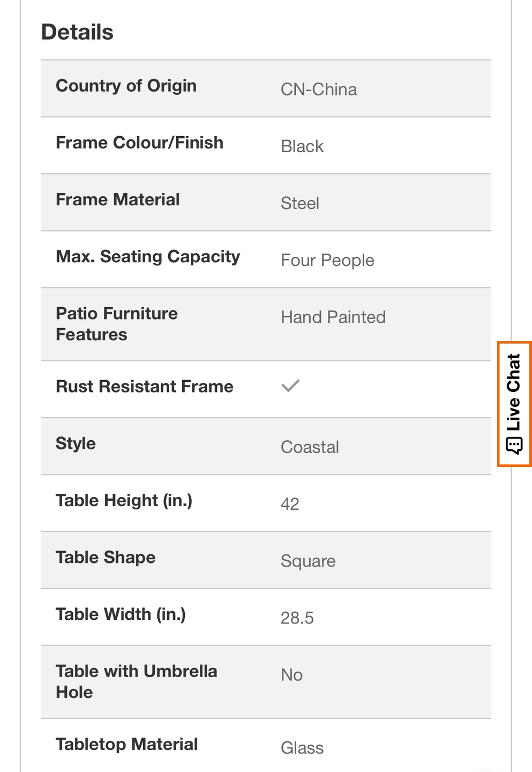Select the Four People value

tap(327, 261)
